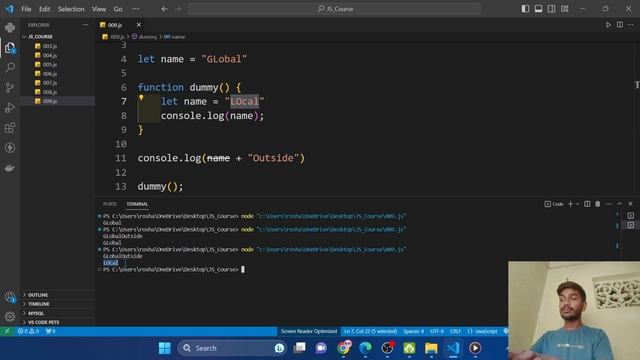The width and height of the screenshot is (640, 360).
Task: Open the Run and Debug view
Action: pyautogui.click(x=10, y=107)
